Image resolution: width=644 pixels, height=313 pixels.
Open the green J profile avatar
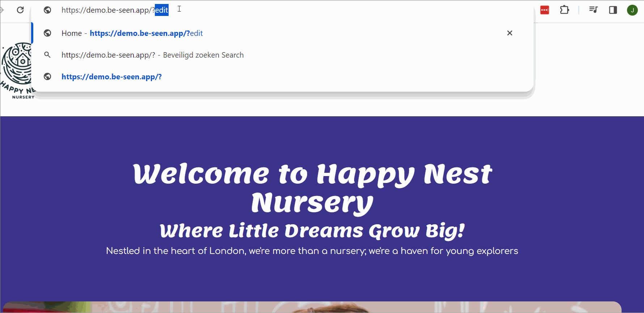click(x=632, y=10)
